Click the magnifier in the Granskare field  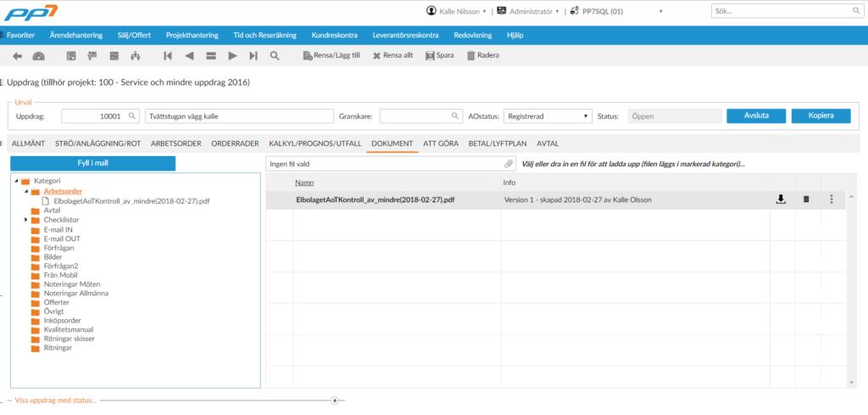[x=454, y=115]
